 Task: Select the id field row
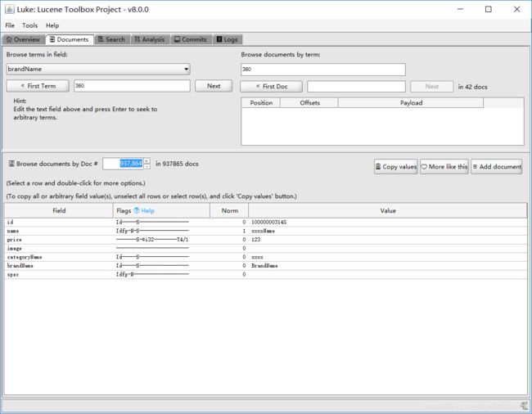coord(266,222)
